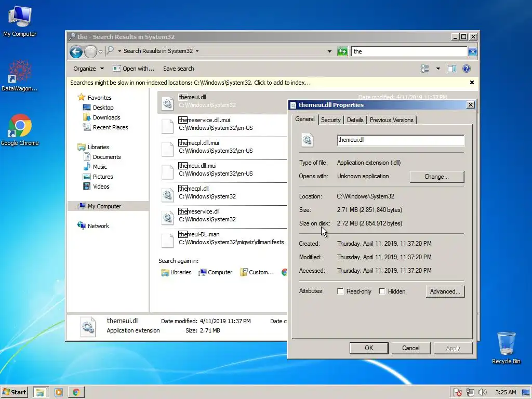
Task: Click the Action Center flag tray icon
Action: pyautogui.click(x=457, y=393)
